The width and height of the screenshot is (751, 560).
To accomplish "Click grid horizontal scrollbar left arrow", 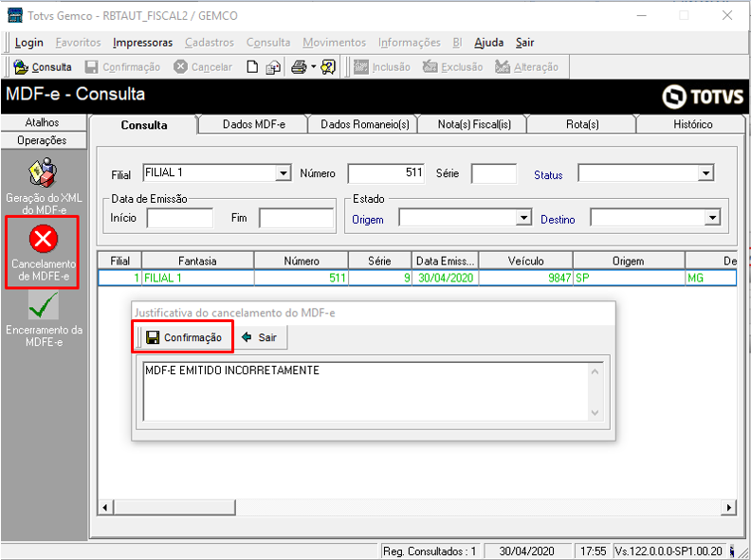I will (105, 507).
